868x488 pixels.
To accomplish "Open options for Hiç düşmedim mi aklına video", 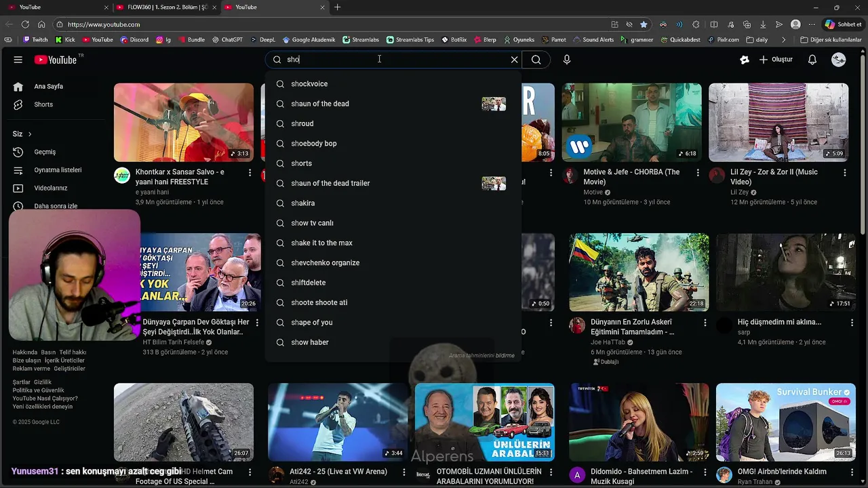I will pyautogui.click(x=852, y=323).
